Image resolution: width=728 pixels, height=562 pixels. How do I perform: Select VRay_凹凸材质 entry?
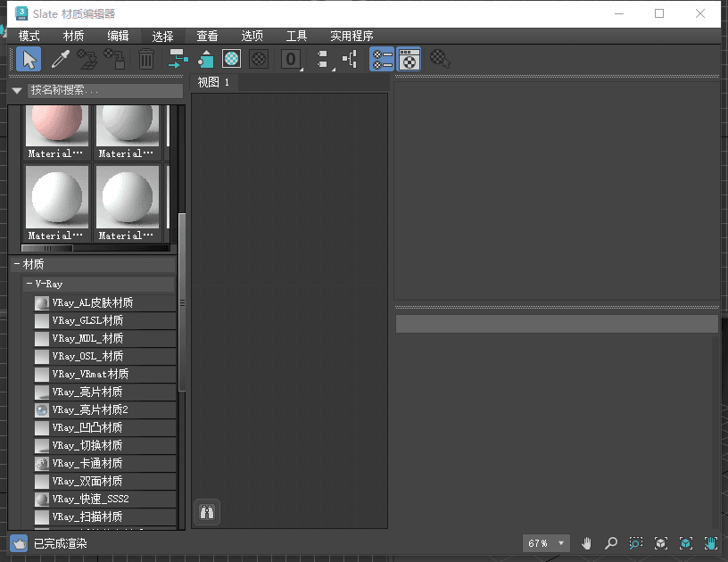[x=105, y=428]
